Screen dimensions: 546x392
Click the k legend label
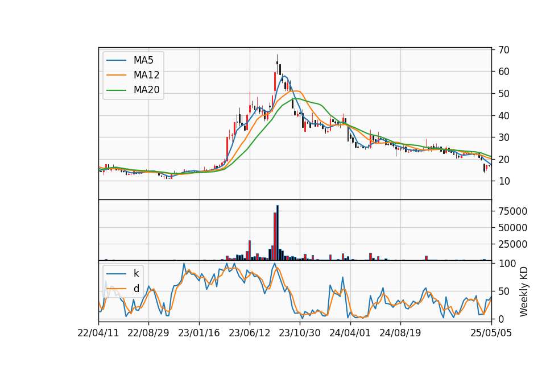tap(136, 273)
